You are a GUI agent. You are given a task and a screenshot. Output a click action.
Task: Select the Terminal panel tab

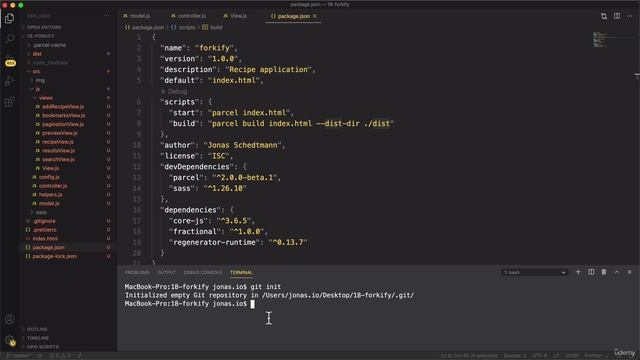[241, 272]
